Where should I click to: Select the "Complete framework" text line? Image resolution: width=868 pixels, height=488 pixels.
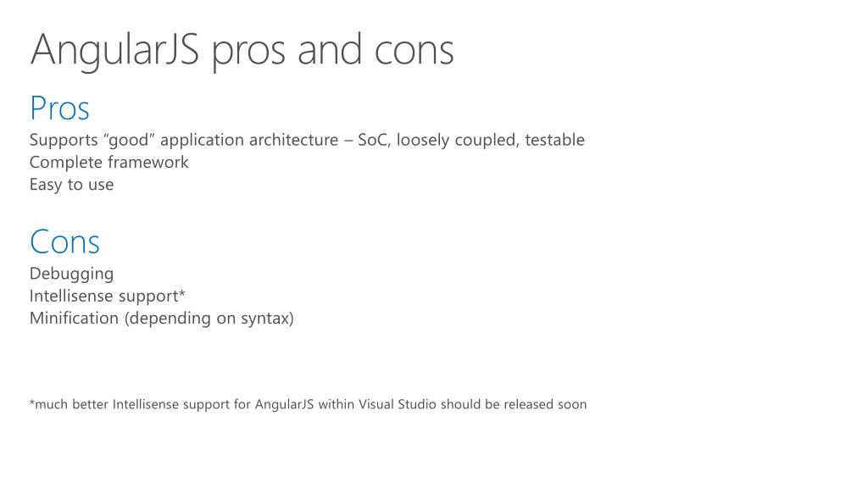pos(108,162)
